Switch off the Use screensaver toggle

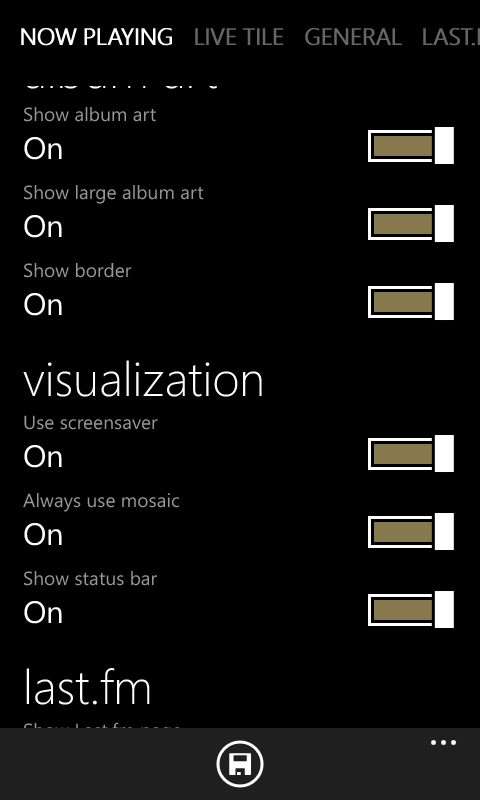pyautogui.click(x=411, y=454)
